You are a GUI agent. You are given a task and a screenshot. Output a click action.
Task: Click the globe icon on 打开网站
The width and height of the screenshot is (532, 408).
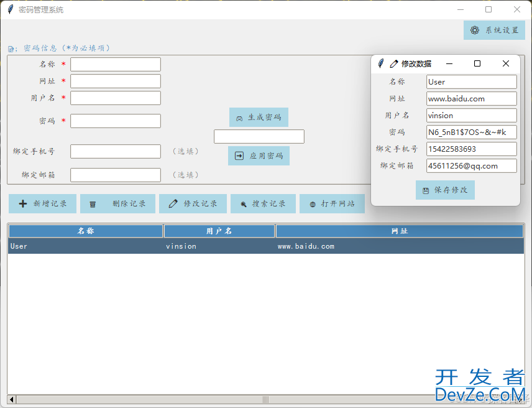313,204
